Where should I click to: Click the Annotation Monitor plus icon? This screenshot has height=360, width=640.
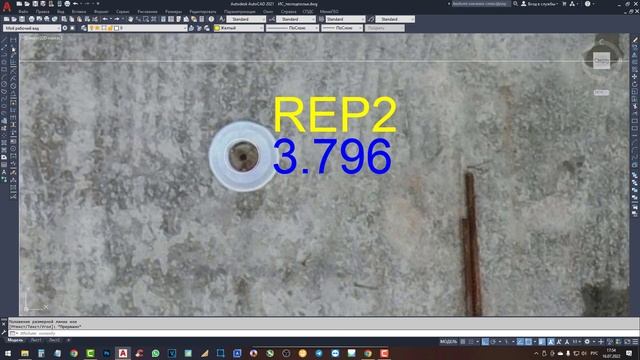coord(601,342)
